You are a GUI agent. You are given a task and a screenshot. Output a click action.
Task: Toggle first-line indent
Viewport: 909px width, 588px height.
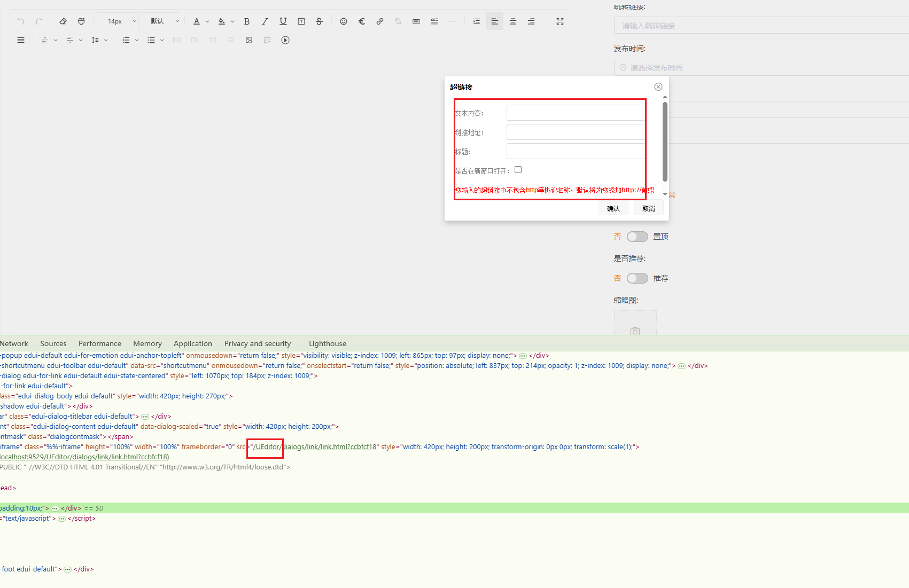click(x=477, y=21)
